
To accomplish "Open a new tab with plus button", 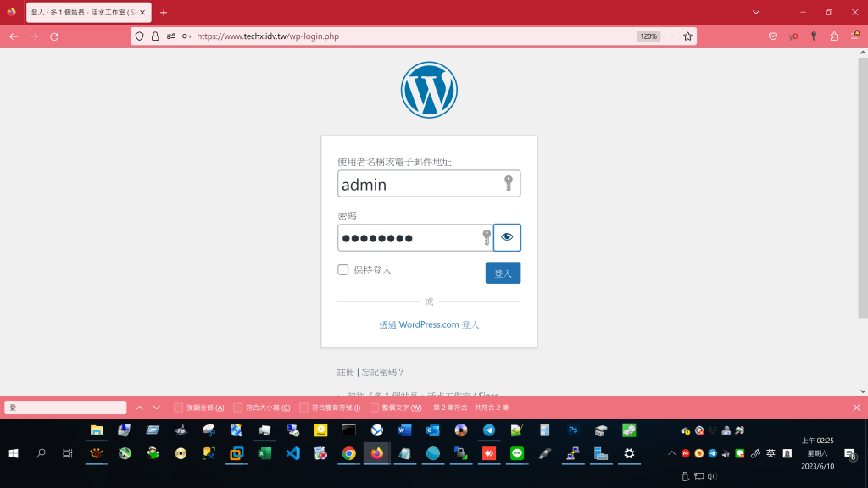I will 164,13.
